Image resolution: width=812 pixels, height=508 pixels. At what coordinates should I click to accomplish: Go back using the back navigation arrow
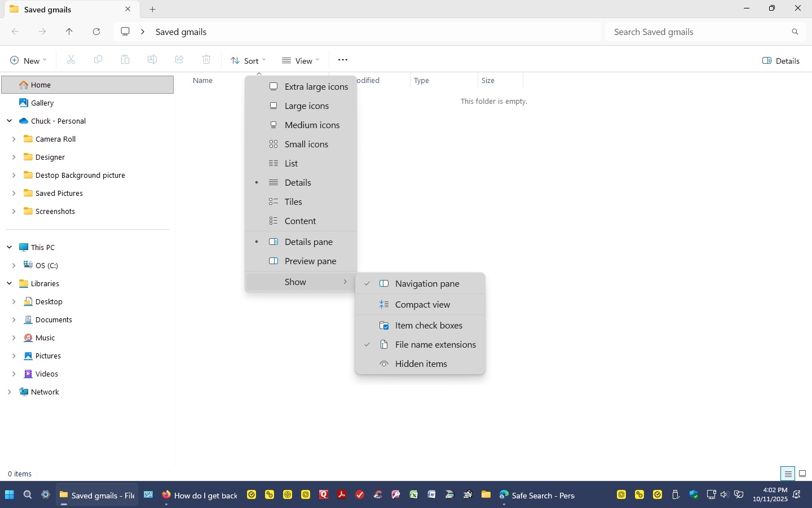point(15,32)
